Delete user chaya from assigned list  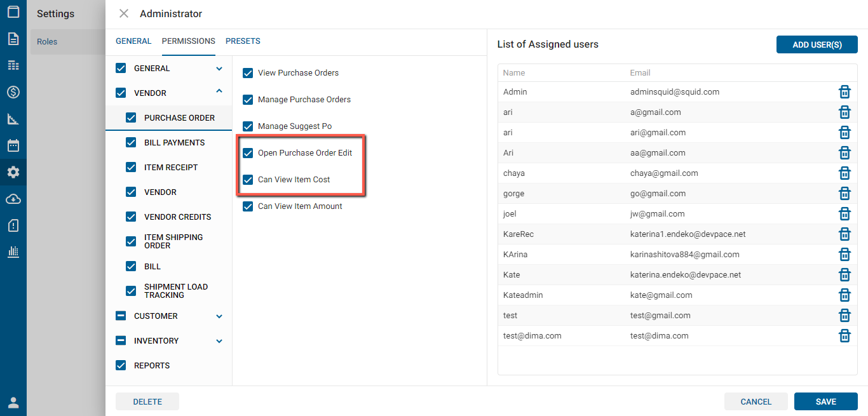coord(844,173)
